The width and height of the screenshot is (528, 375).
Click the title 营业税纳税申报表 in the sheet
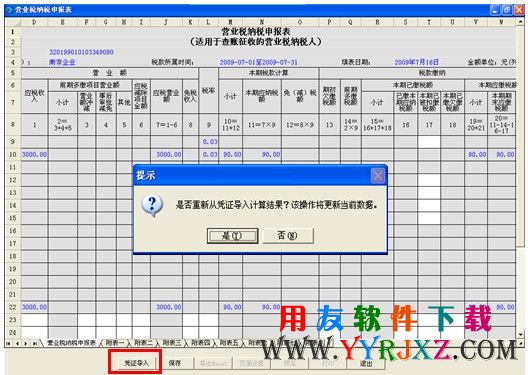pyautogui.click(x=256, y=32)
